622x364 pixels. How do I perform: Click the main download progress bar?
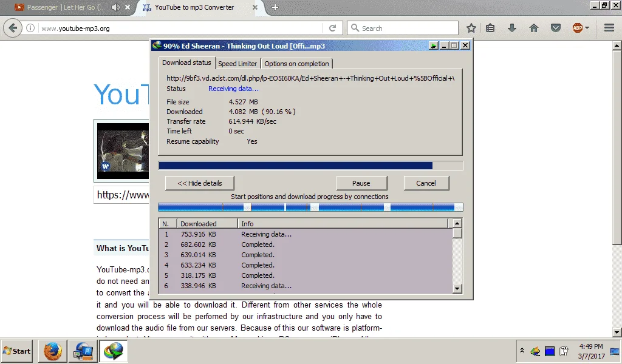click(310, 166)
